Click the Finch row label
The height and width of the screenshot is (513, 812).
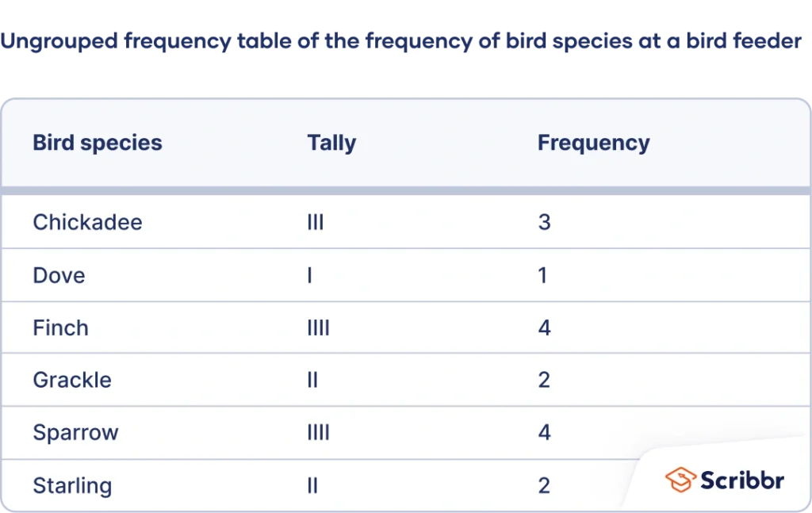pyautogui.click(x=60, y=327)
